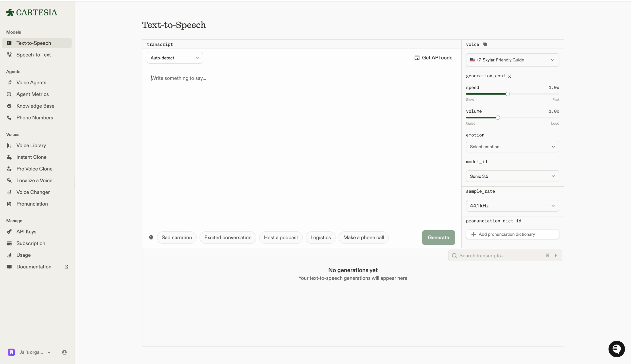Click the speed slider handle
Image resolution: width=631 pixels, height=364 pixels.
pos(508,94)
